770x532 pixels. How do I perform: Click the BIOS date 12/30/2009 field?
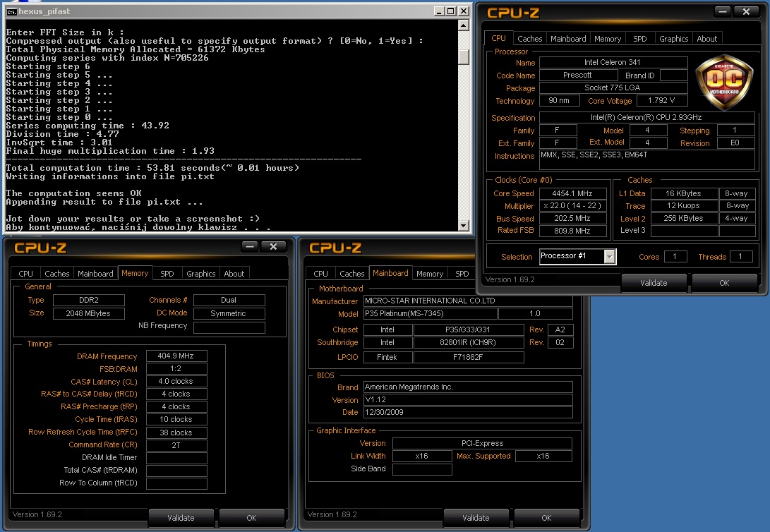(x=468, y=412)
